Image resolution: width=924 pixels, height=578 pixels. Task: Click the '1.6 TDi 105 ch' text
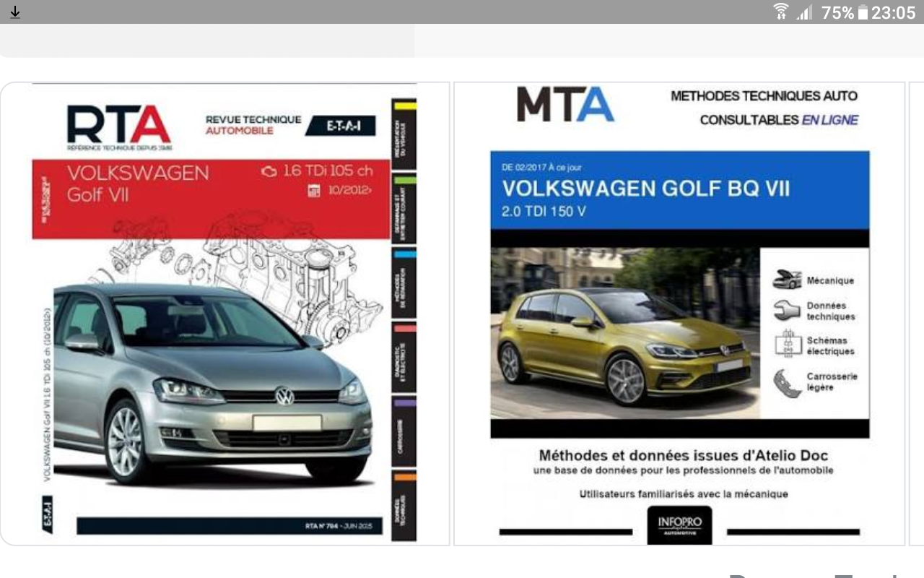(328, 171)
